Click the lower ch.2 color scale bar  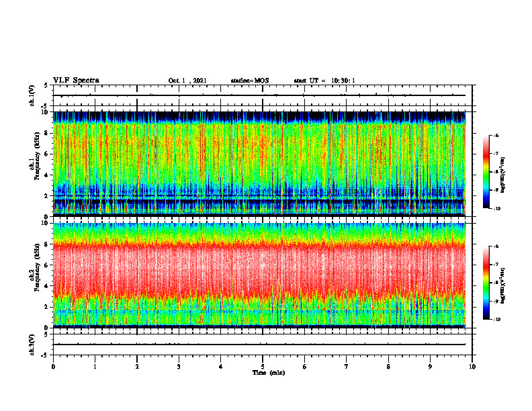pos(486,283)
